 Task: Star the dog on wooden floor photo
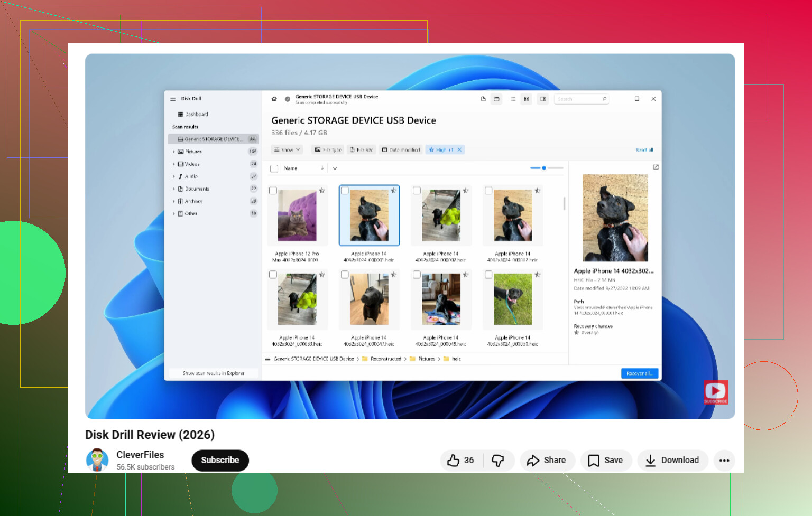[x=393, y=275]
